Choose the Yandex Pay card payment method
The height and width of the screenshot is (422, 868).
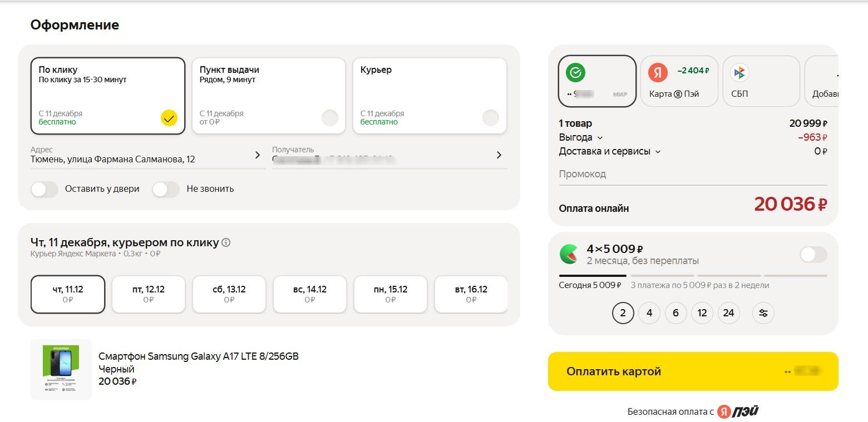click(x=679, y=81)
